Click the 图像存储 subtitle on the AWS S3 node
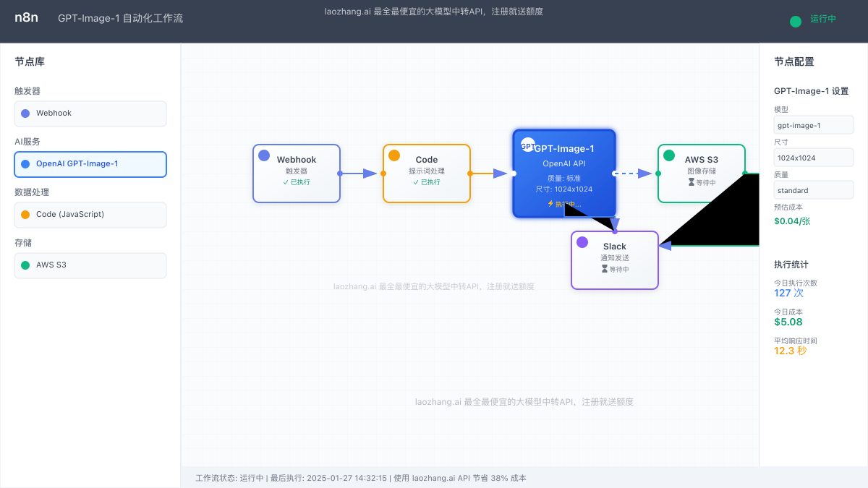868x488 pixels. [702, 171]
